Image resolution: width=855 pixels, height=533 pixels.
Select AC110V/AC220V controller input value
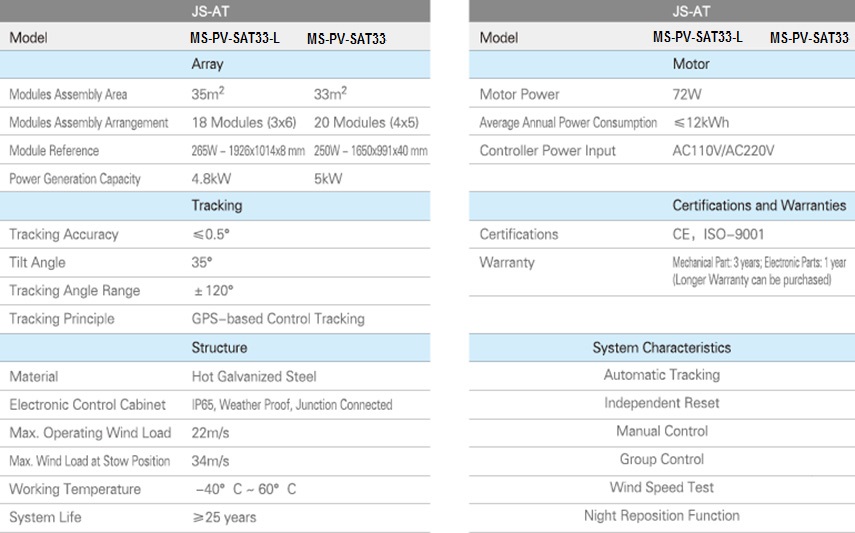tap(724, 151)
